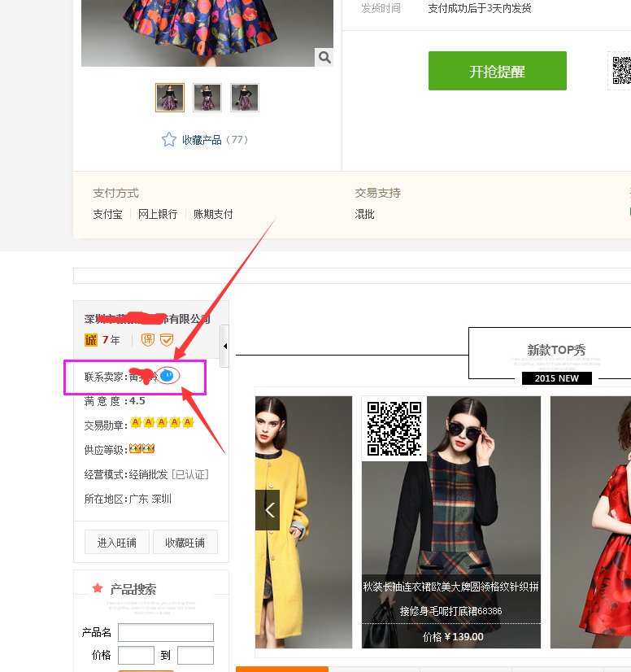Click 支付成功后于3天内发货 shipping text
The width and height of the screenshot is (631, 672).
point(480,8)
